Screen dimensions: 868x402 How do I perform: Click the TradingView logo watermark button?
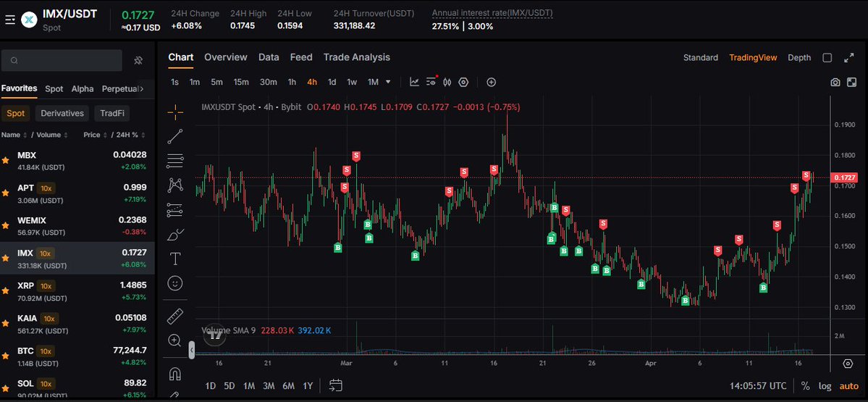click(216, 335)
